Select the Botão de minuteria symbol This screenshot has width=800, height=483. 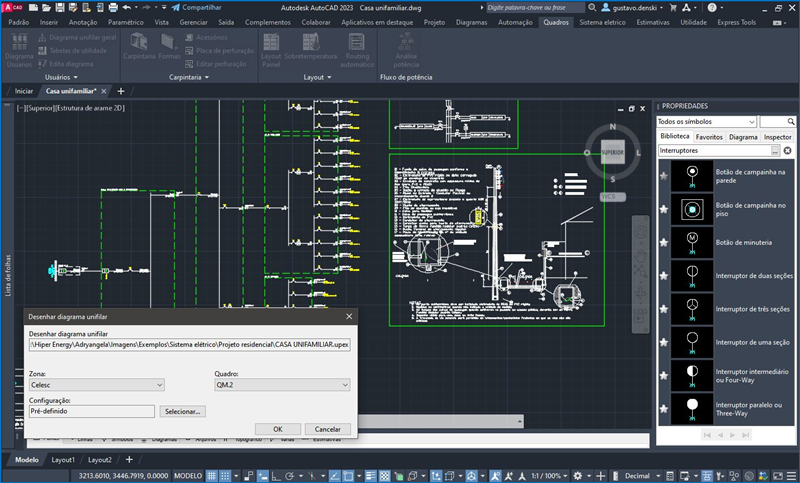pos(690,241)
